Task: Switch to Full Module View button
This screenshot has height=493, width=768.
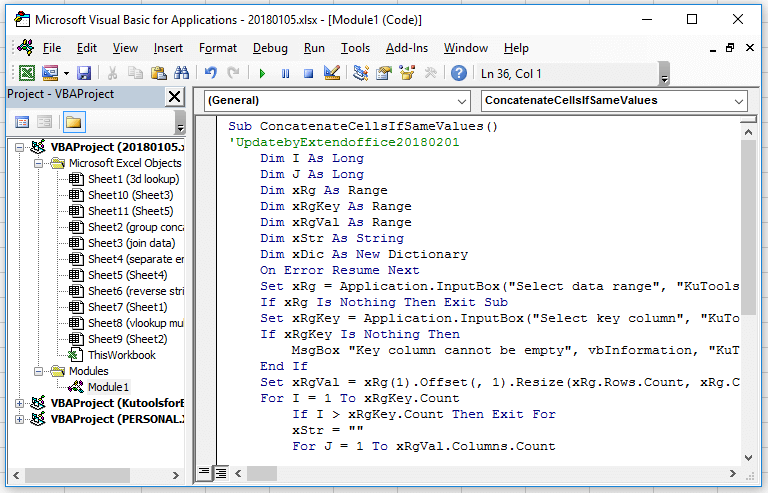Action: pos(222,471)
